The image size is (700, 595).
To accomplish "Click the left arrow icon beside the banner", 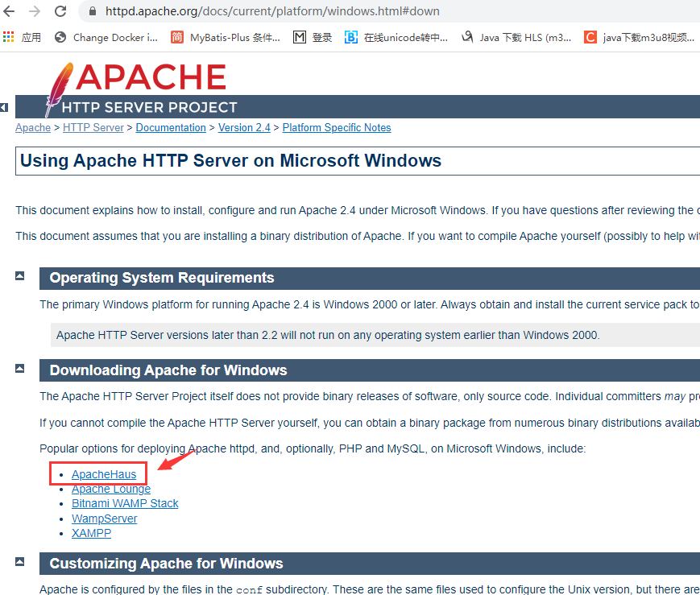I will click(x=4, y=108).
